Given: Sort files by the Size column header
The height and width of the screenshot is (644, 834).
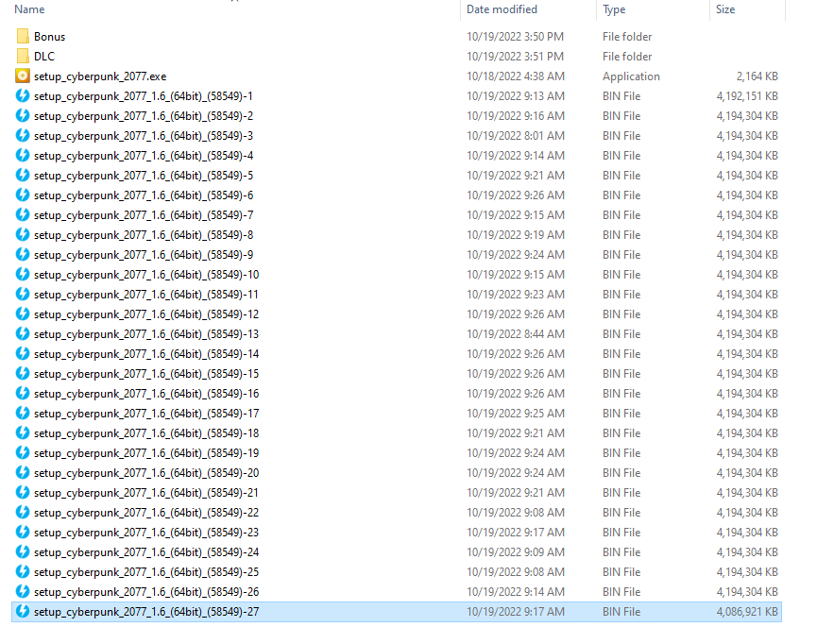Looking at the screenshot, I should click(x=725, y=9).
